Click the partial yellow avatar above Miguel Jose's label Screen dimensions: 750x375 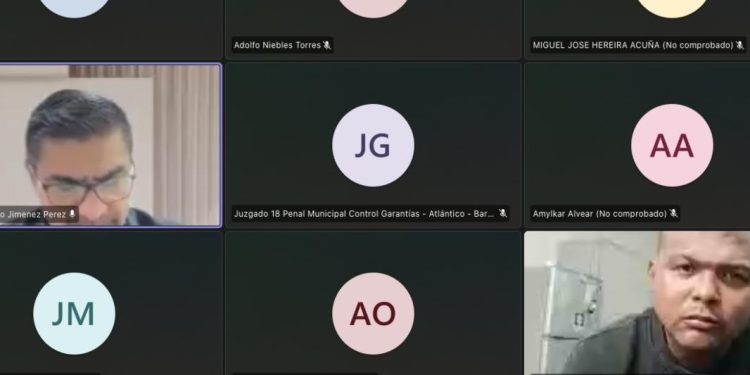coord(672,8)
